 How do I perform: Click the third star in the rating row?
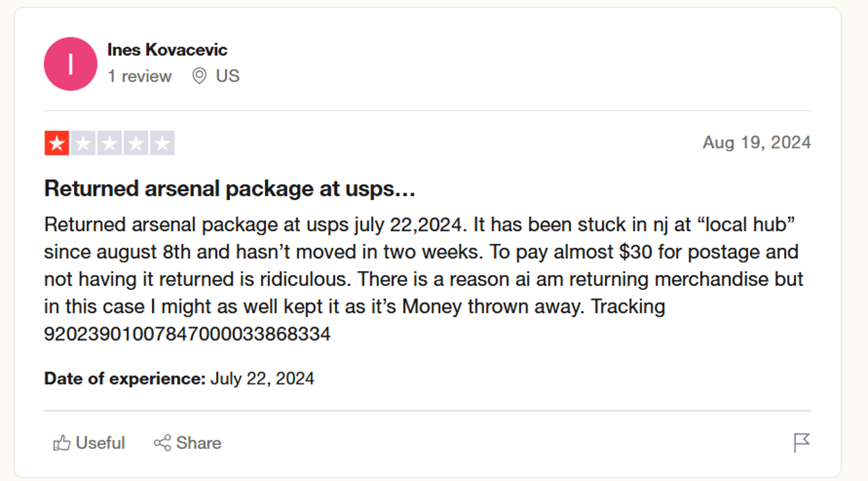click(109, 142)
